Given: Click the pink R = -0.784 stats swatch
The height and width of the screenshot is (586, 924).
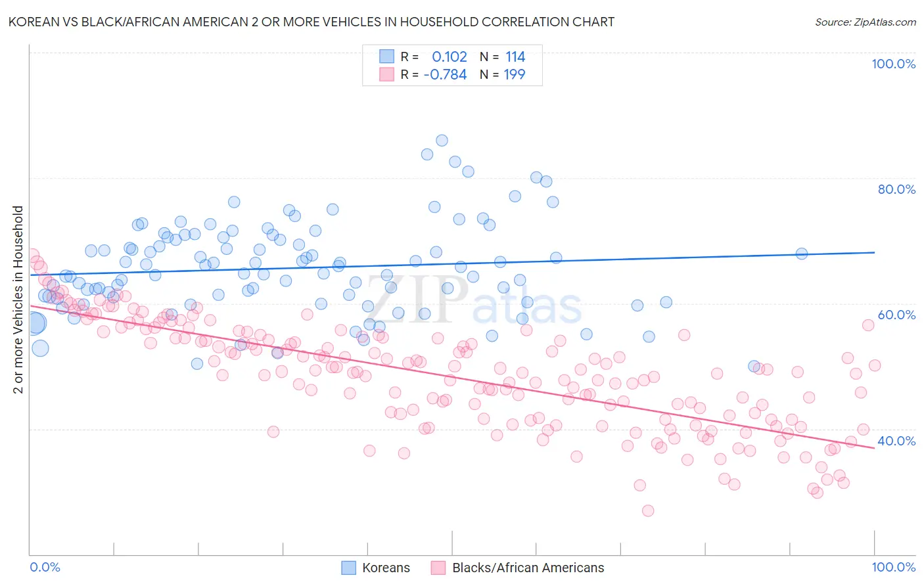Looking at the screenshot, I should (x=386, y=74).
